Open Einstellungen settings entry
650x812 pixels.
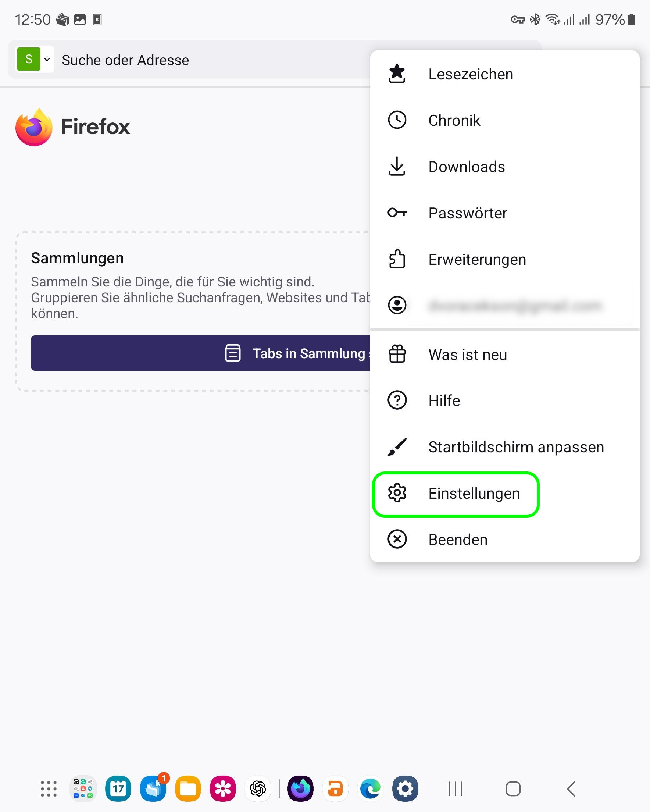click(x=474, y=494)
